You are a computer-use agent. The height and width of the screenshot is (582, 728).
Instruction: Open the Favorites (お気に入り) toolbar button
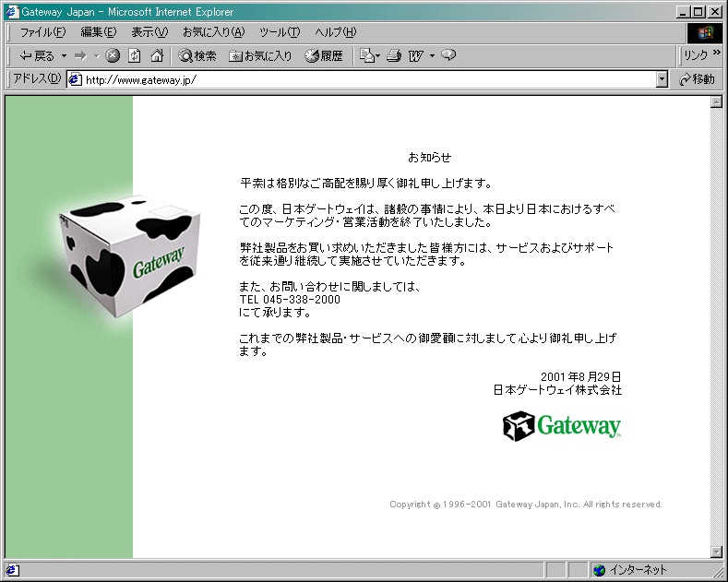click(260, 56)
